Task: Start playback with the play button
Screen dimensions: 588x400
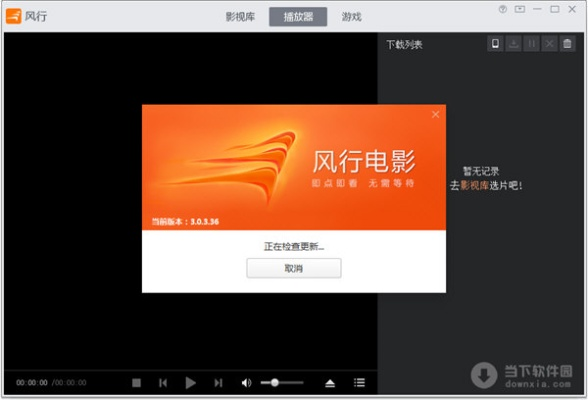Action: point(190,383)
